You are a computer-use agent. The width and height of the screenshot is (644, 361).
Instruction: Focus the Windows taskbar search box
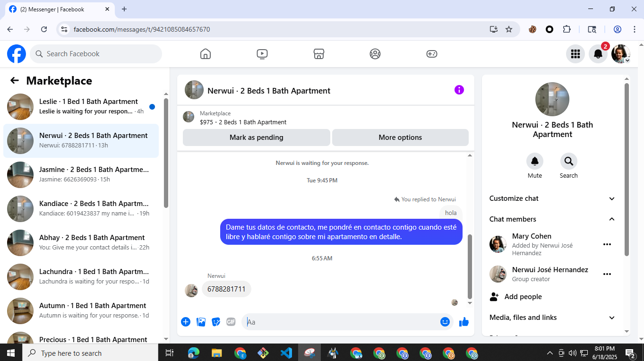tap(90, 353)
